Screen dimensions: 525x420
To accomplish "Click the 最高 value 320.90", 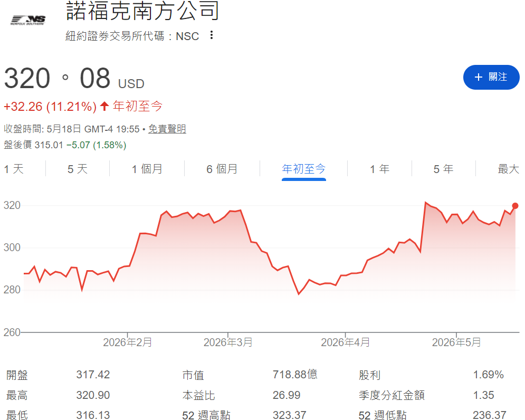I will pyautogui.click(x=93, y=395).
